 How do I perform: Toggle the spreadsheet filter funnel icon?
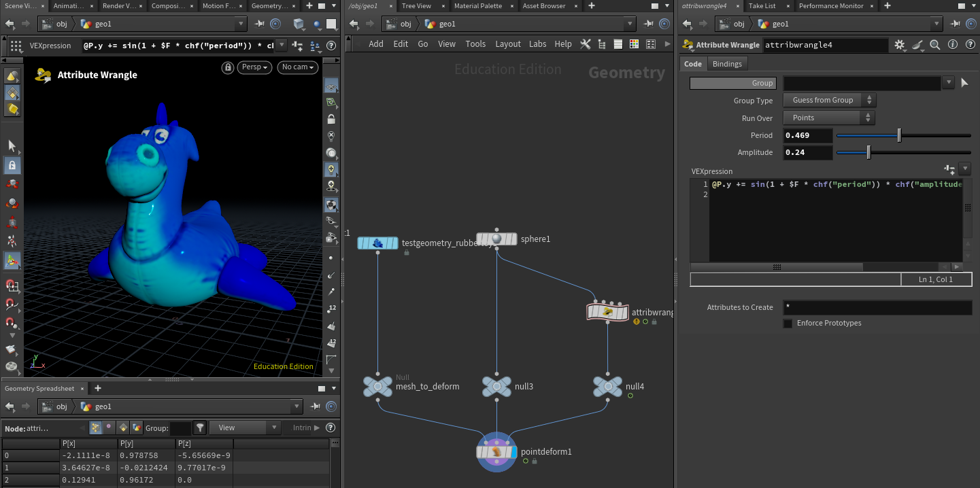click(x=200, y=428)
